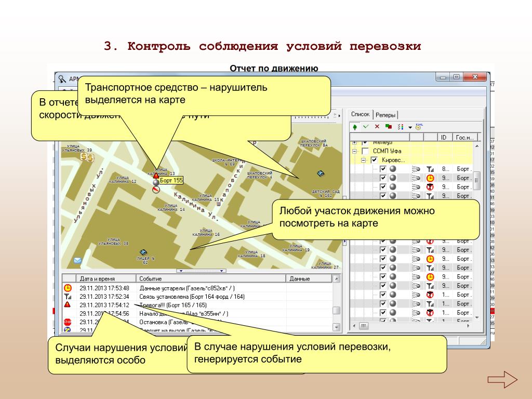Collapse the Кировс... tree node

[x=363, y=160]
